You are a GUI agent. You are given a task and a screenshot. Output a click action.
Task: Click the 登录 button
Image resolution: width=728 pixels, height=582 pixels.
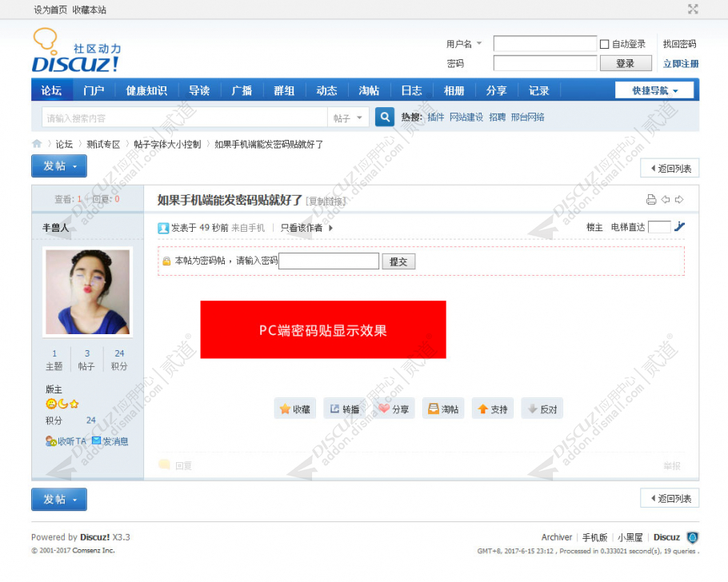[626, 63]
